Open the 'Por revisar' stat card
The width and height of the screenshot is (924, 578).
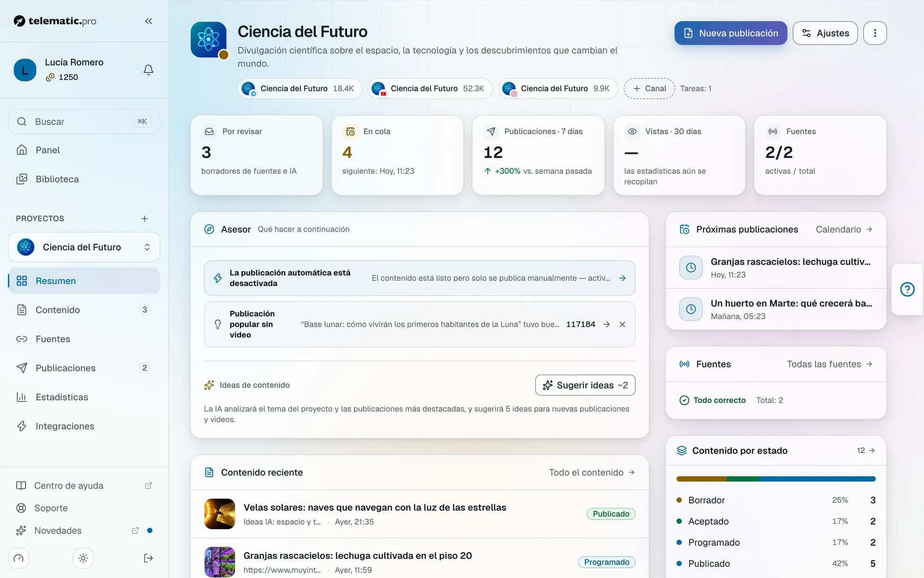pos(256,155)
